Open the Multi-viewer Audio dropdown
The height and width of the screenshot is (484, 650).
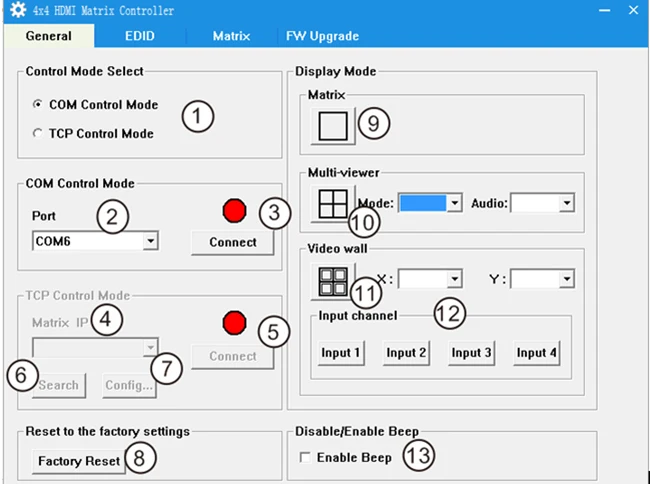pos(542,203)
